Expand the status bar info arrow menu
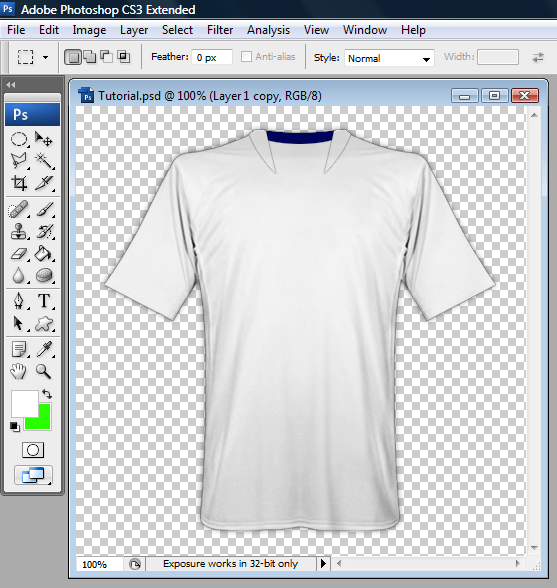This screenshot has height=588, width=557. coord(323,563)
